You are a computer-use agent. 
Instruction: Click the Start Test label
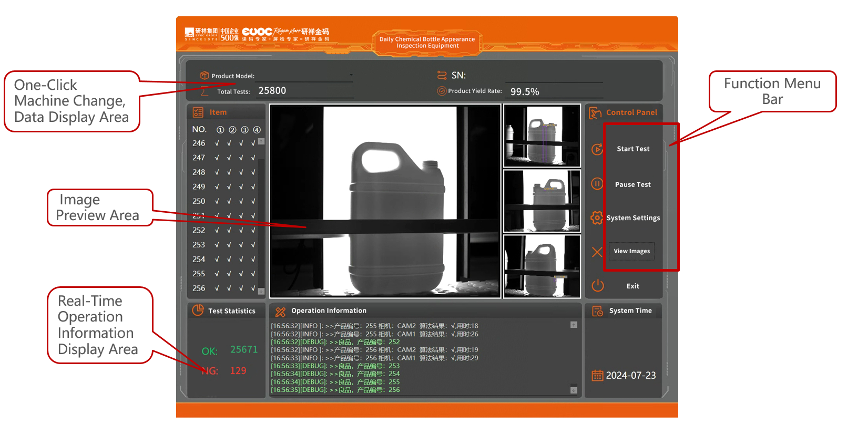point(633,149)
